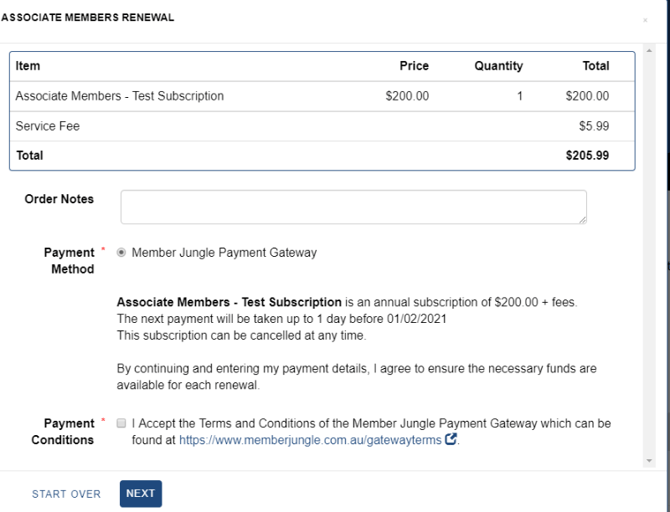Click the Quantity column header

[498, 66]
